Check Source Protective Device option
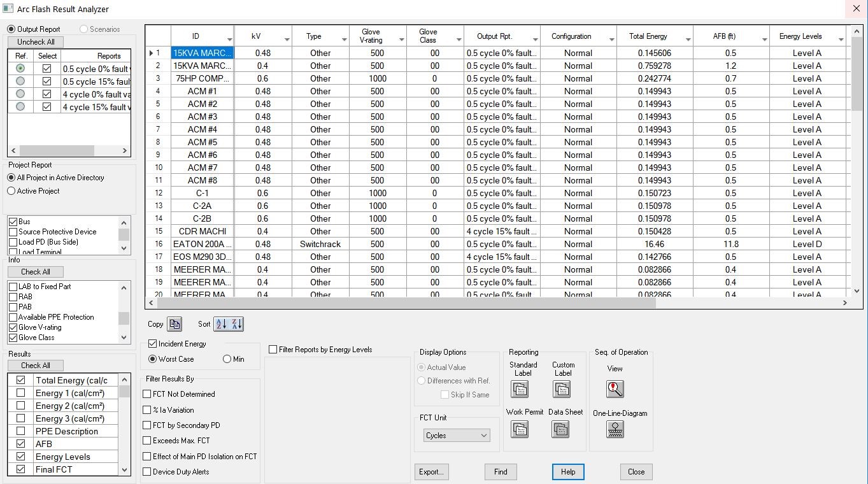This screenshot has width=868, height=484. (13, 232)
